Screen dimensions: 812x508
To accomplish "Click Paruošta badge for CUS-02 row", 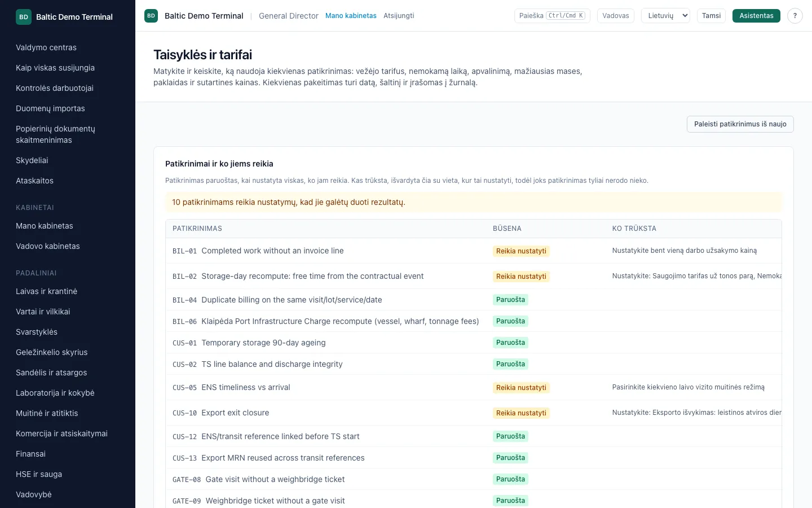I will (x=510, y=364).
